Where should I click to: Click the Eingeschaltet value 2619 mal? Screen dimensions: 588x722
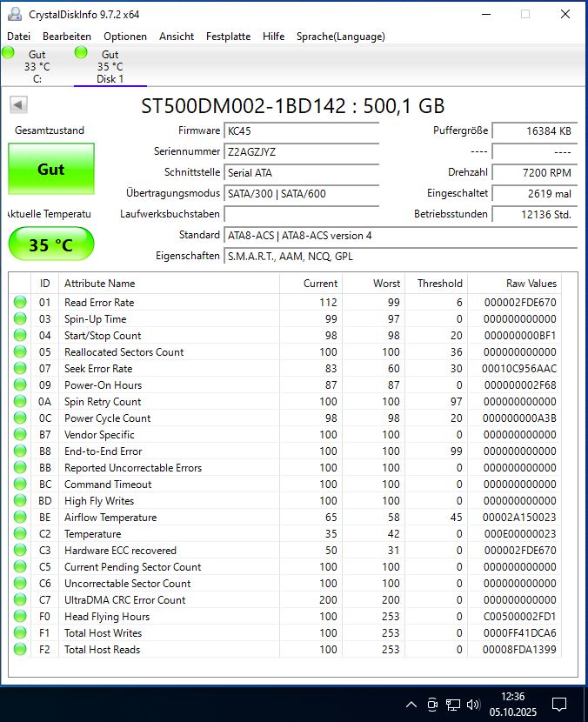[x=534, y=193]
